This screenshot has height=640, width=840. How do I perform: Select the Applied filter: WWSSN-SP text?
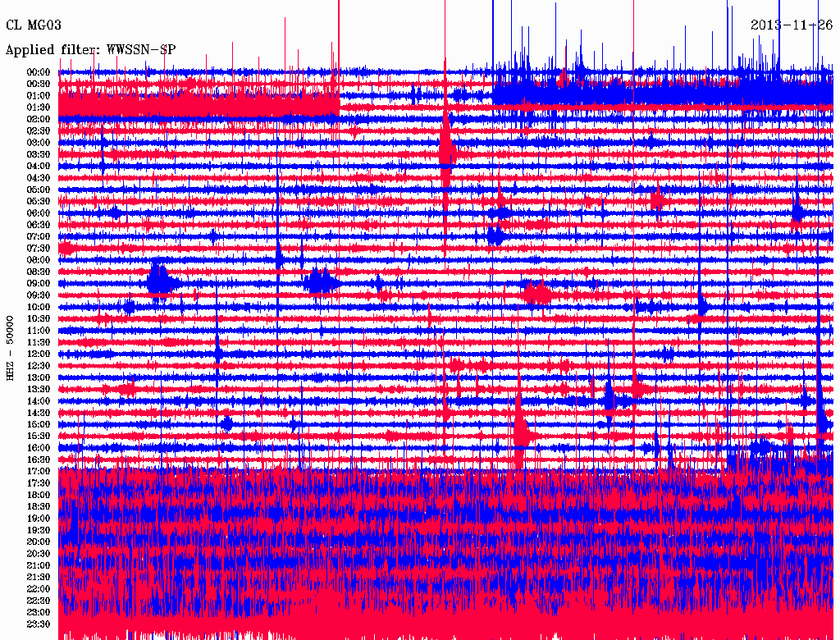[90, 50]
